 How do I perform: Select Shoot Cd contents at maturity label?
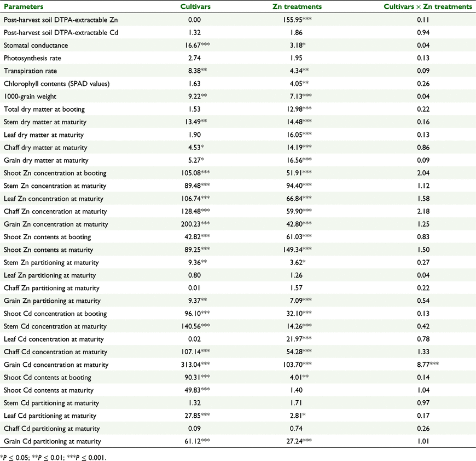click(x=49, y=390)
